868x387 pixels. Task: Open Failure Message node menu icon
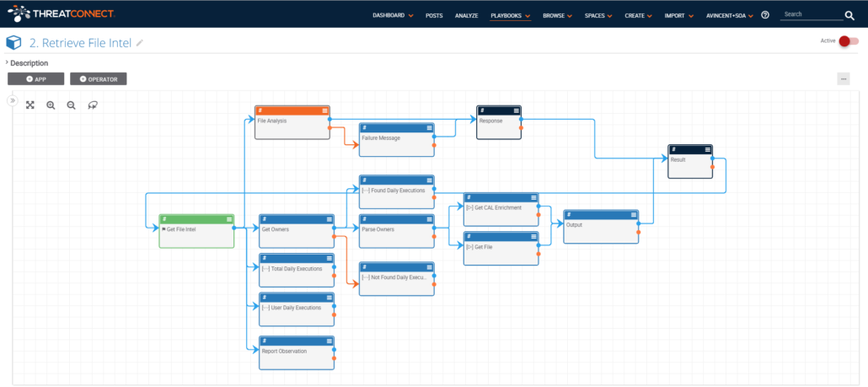click(x=429, y=127)
